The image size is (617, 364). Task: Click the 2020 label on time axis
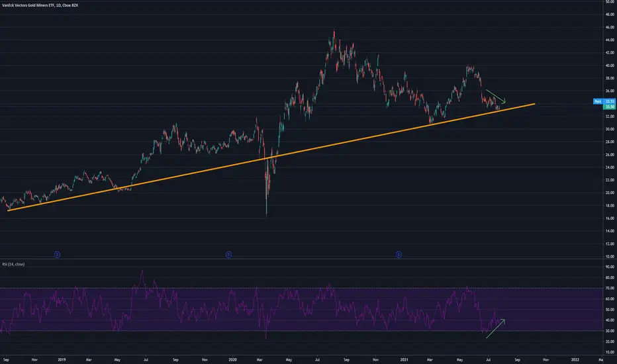pos(232,359)
